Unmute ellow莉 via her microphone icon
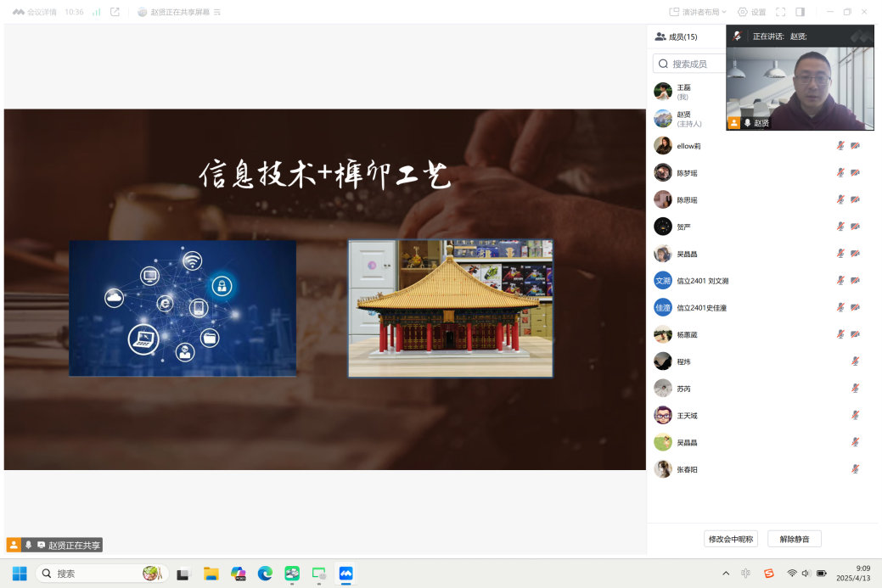This screenshot has height=588, width=882. (x=840, y=145)
